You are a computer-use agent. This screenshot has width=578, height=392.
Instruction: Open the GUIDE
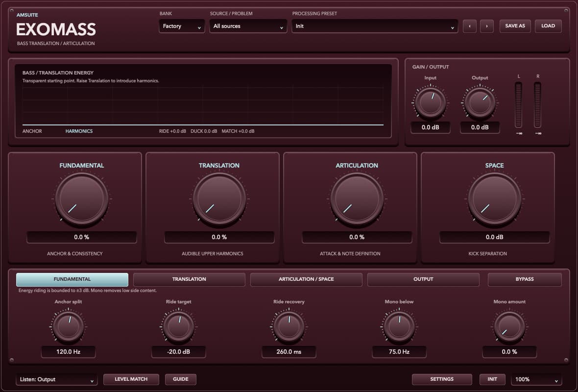(x=181, y=379)
